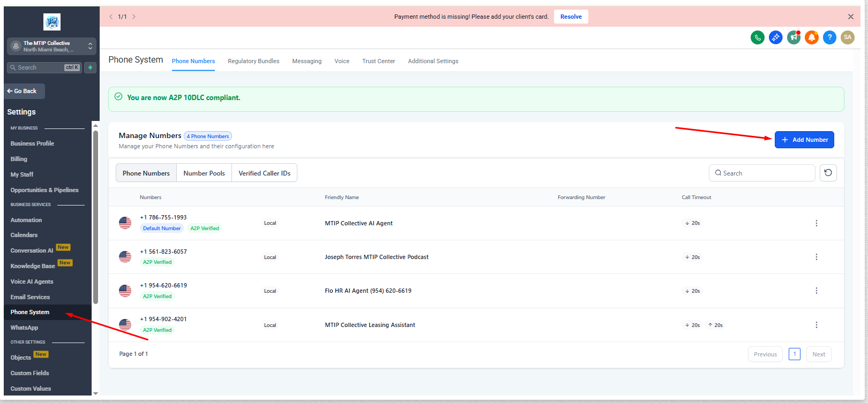Switch to Phone Numbers top tab
This screenshot has height=403, width=868.
coord(193,61)
